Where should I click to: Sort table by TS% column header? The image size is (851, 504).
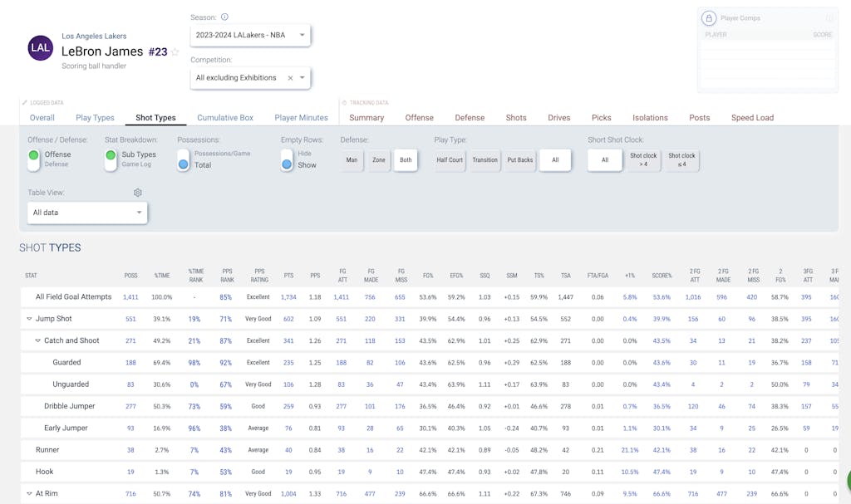pyautogui.click(x=539, y=276)
